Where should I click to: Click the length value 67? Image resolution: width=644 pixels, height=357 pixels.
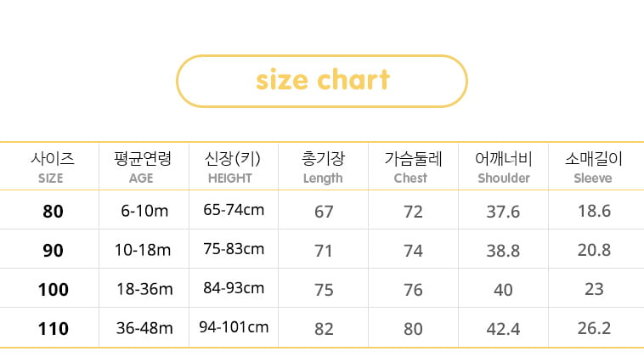tap(324, 212)
